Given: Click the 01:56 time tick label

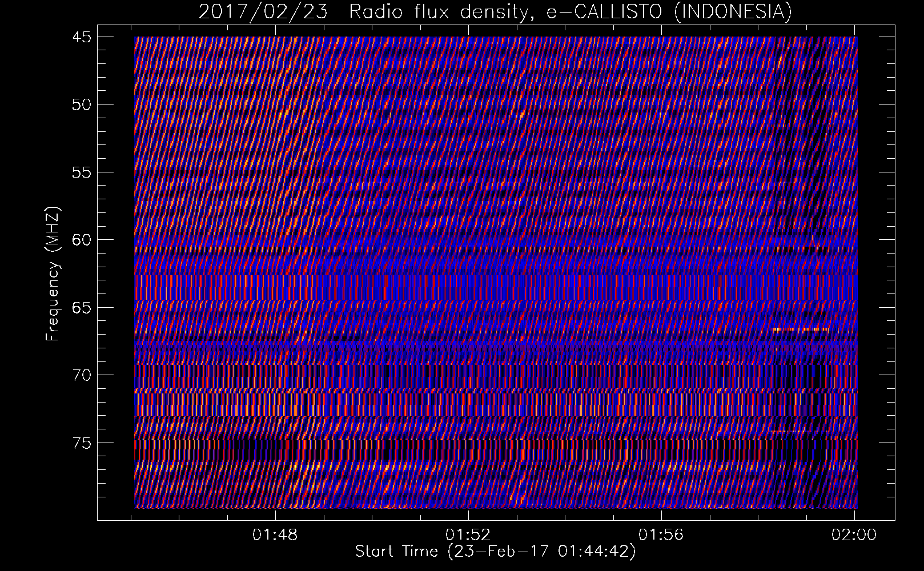Looking at the screenshot, I should [661, 535].
